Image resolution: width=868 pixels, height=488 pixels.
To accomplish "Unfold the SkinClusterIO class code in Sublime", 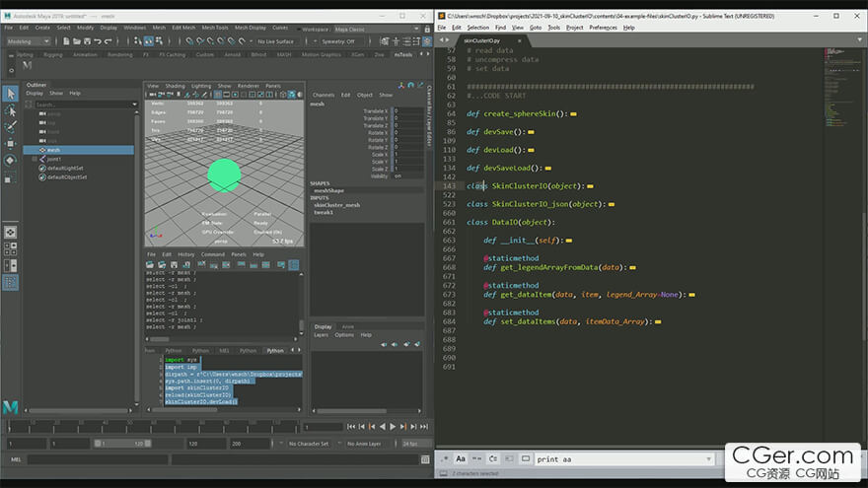I will tap(590, 186).
